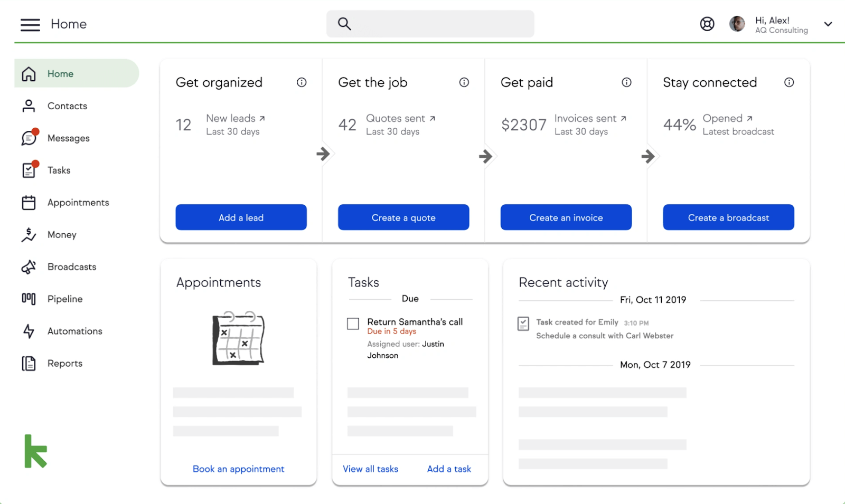Click the "Hi, Alex!" greeting text

[x=773, y=21]
